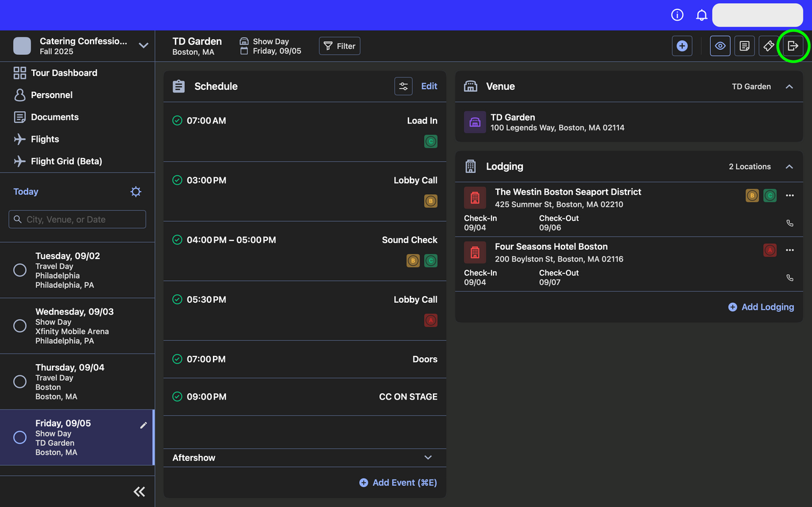Click the pencil edit icon on Friday 09/05
This screenshot has width=812, height=507.
pyautogui.click(x=143, y=425)
